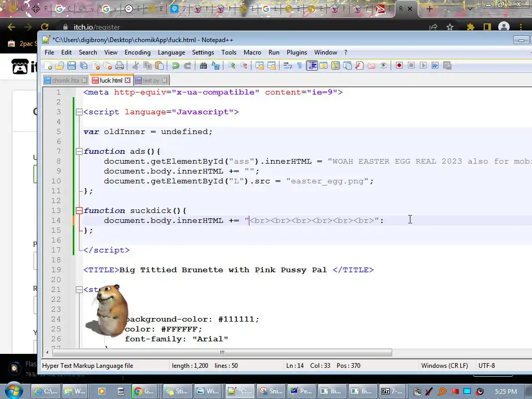Open the Search menu
This screenshot has height=399, width=532.
(x=88, y=52)
